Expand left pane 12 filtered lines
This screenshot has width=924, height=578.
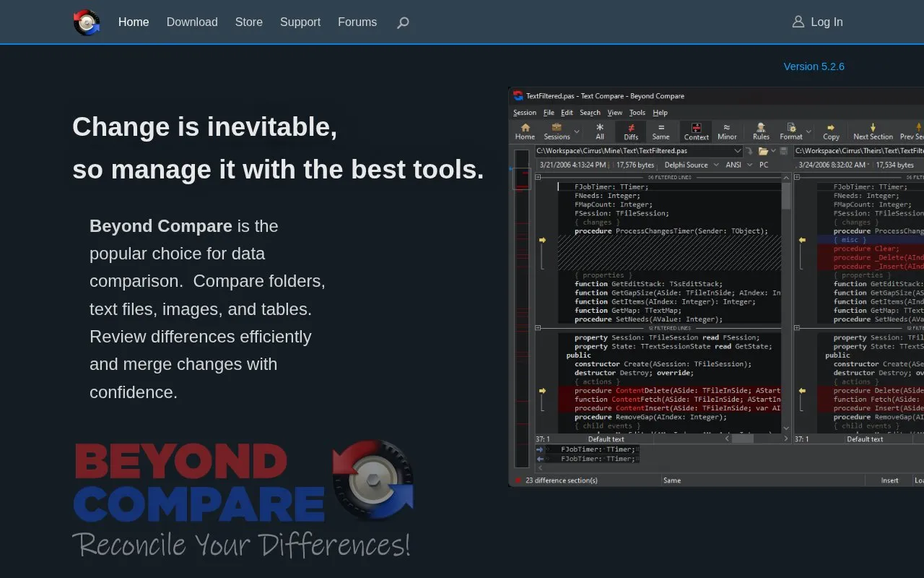(538, 328)
